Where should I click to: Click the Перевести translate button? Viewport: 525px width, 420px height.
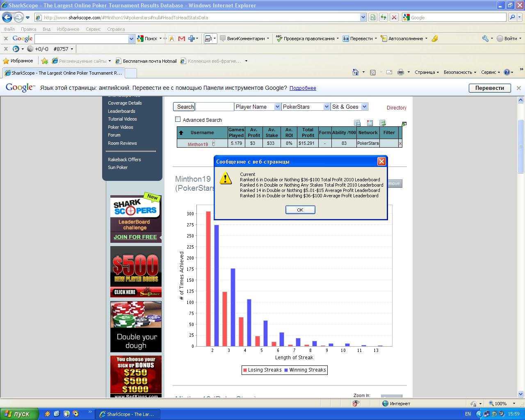coord(489,88)
